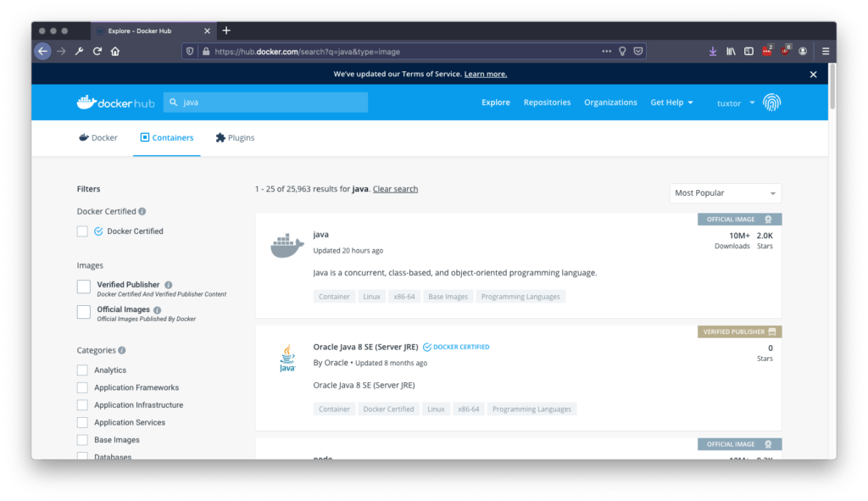This screenshot has width=868, height=501.
Task: Toggle the sidebar view icon
Action: tap(748, 52)
